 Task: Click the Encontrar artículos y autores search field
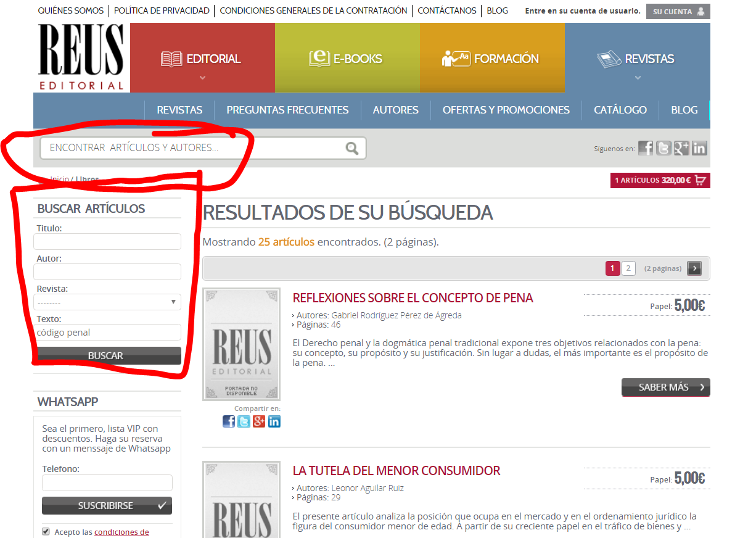(203, 148)
